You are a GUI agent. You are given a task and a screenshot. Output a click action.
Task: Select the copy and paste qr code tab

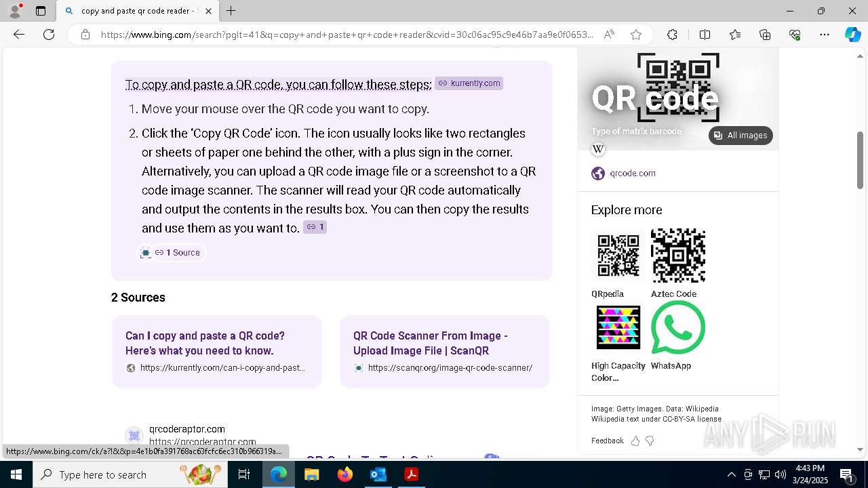[x=138, y=11]
